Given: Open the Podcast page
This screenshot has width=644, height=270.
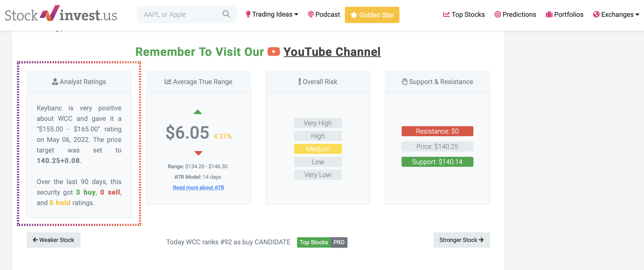Looking at the screenshot, I should [x=324, y=14].
